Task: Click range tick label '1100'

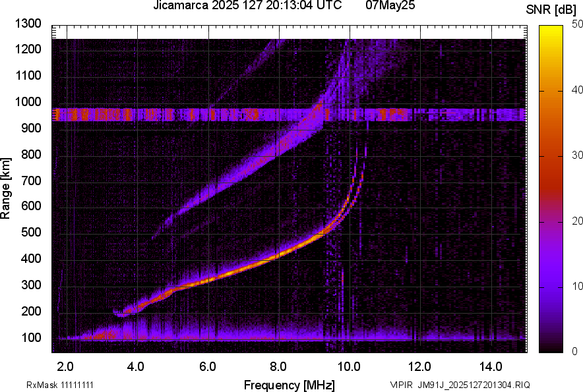Action: [x=28, y=75]
